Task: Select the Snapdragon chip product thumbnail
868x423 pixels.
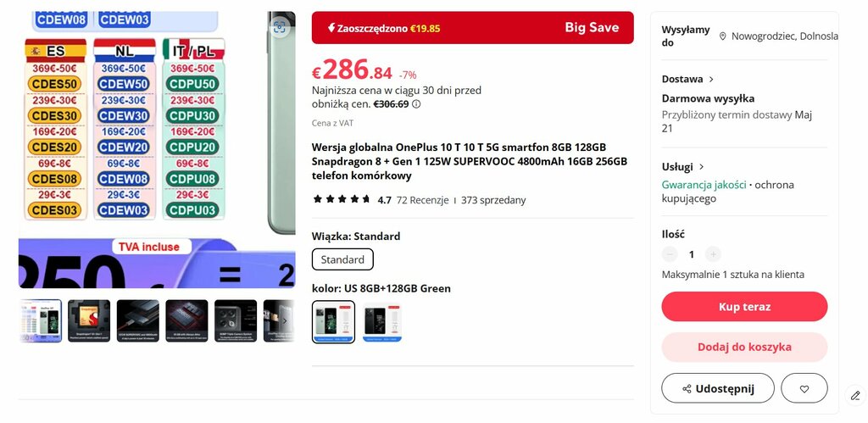Action: click(x=89, y=321)
